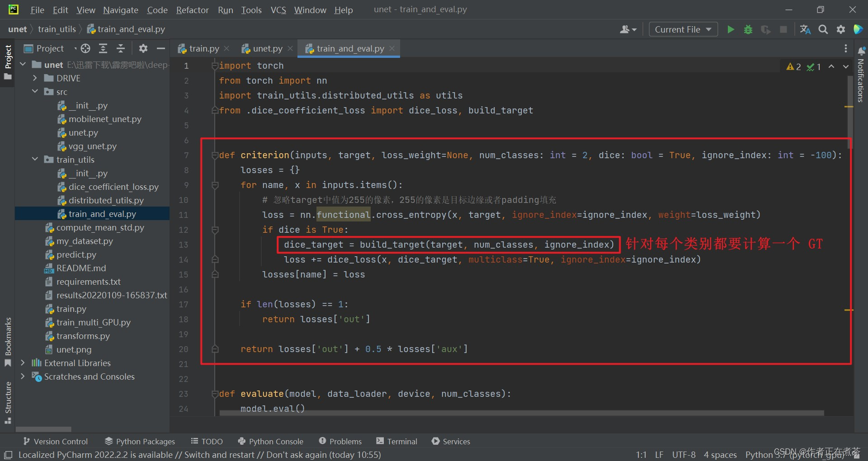
Task: Click train_utils in the breadcrumb bar
Action: click(x=57, y=29)
